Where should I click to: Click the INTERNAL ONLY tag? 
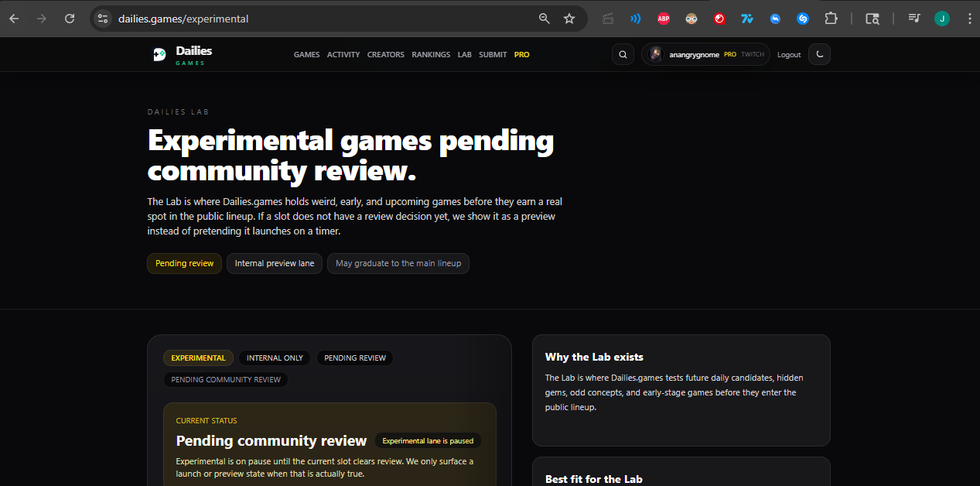coord(275,358)
